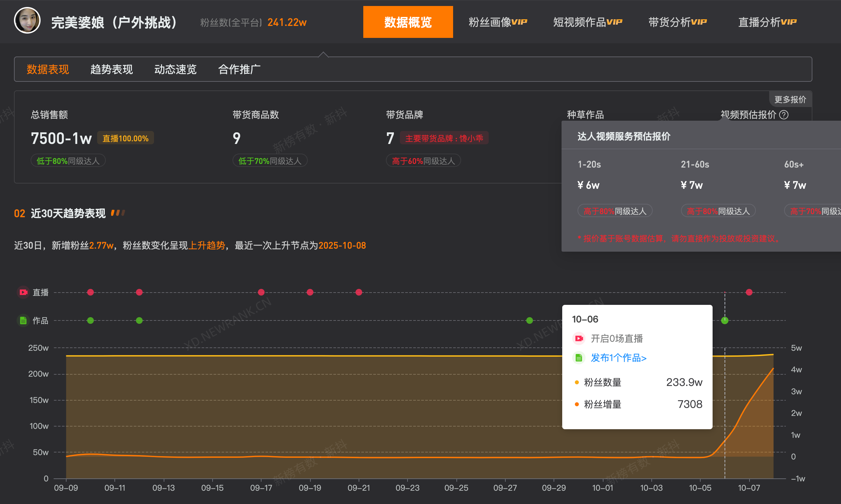Image resolution: width=841 pixels, height=504 pixels.
Task: Open 合作推广 sub-tab
Action: tap(239, 69)
